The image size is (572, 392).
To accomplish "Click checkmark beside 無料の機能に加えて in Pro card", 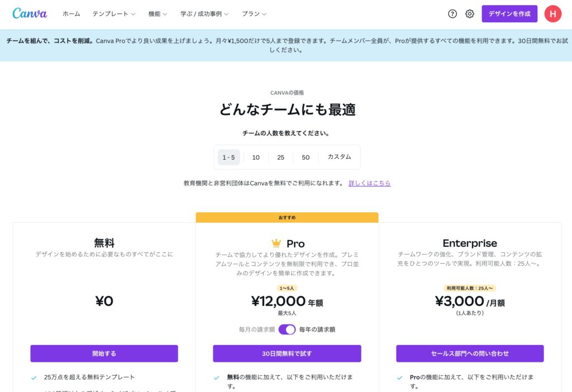I will pyautogui.click(x=216, y=378).
